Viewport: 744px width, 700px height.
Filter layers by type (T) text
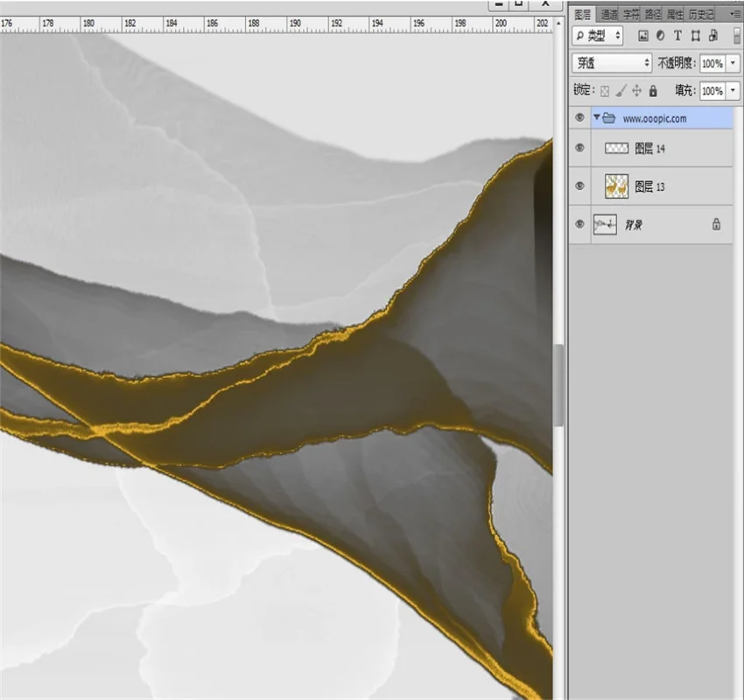pos(678,36)
